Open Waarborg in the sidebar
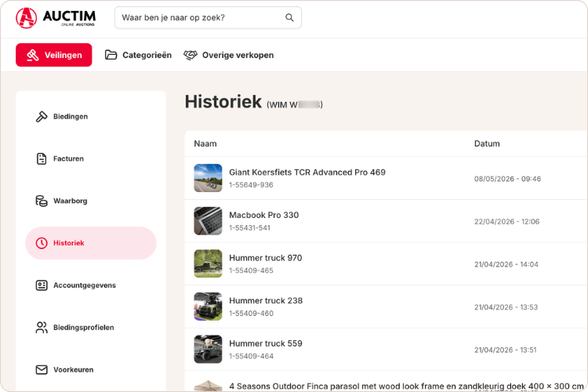The width and height of the screenshot is (588, 392). (x=91, y=201)
